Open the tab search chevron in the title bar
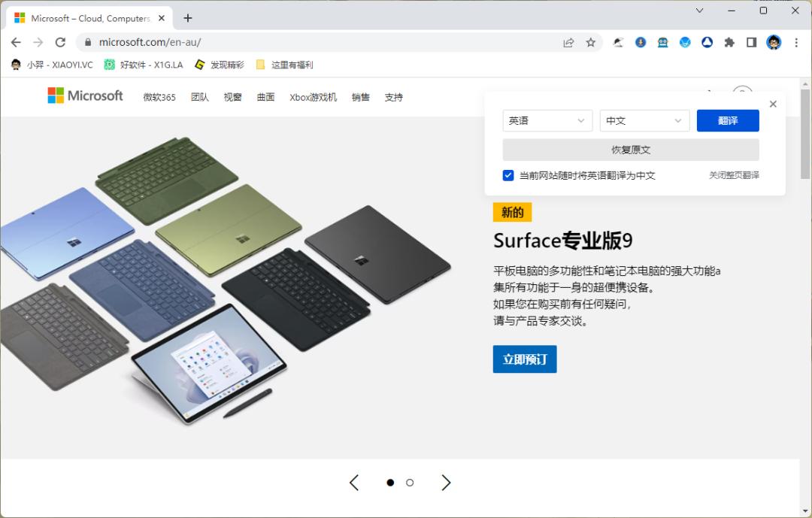Viewport: 812px width, 518px height. 699,11
